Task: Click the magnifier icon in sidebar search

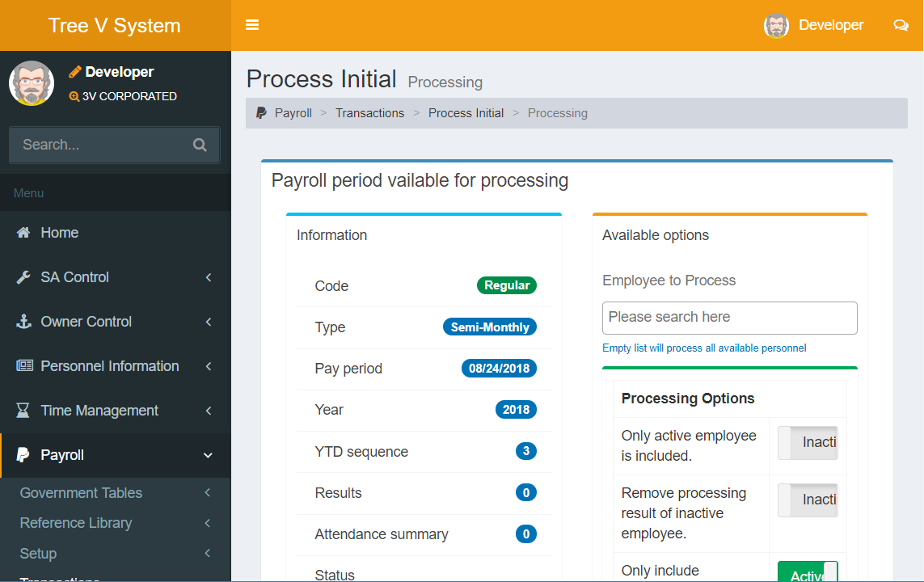Action: pos(200,145)
